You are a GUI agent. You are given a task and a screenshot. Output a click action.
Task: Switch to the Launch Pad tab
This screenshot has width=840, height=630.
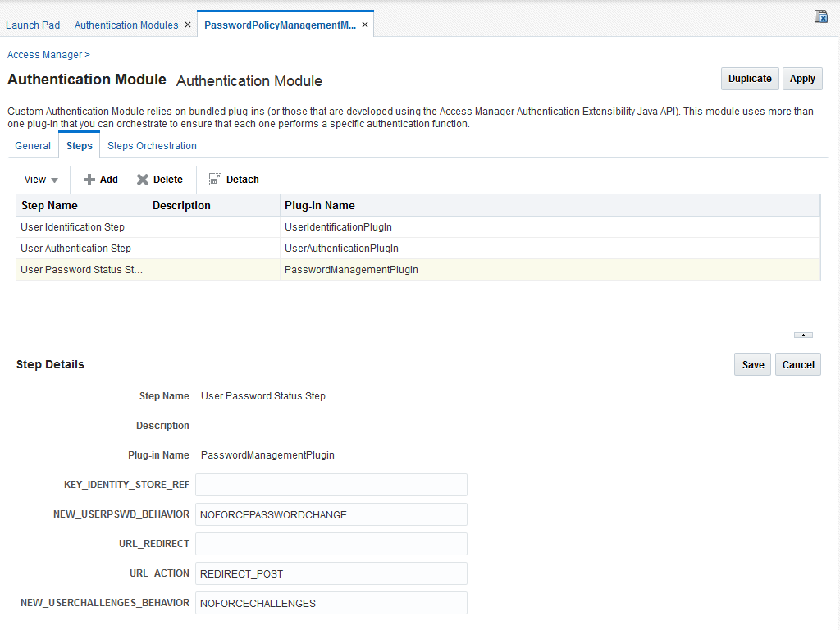coord(33,25)
